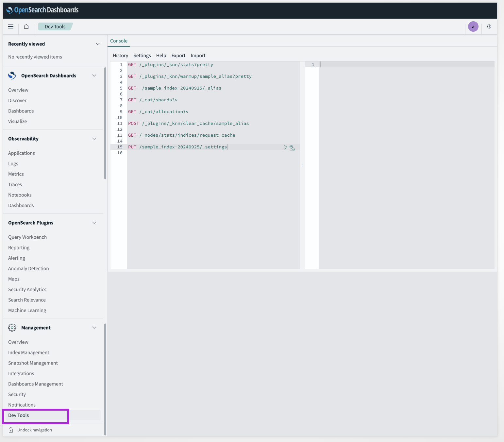Click line 'GET /_nodes/stats/indices/request_cache'
The width and height of the screenshot is (504, 442).
(181, 135)
